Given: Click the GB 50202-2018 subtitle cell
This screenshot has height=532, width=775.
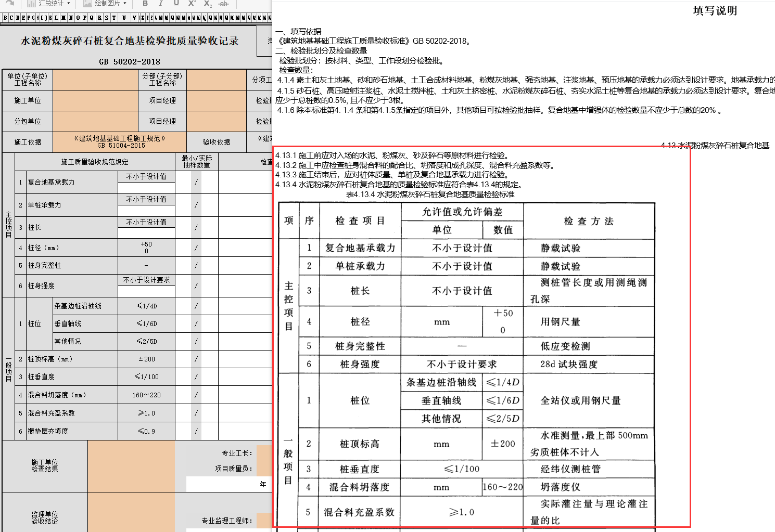Looking at the screenshot, I should (130, 61).
